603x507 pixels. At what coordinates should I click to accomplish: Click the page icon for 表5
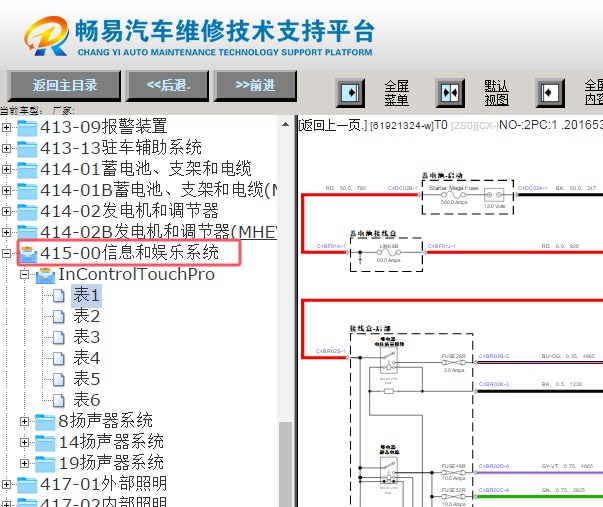(x=58, y=379)
